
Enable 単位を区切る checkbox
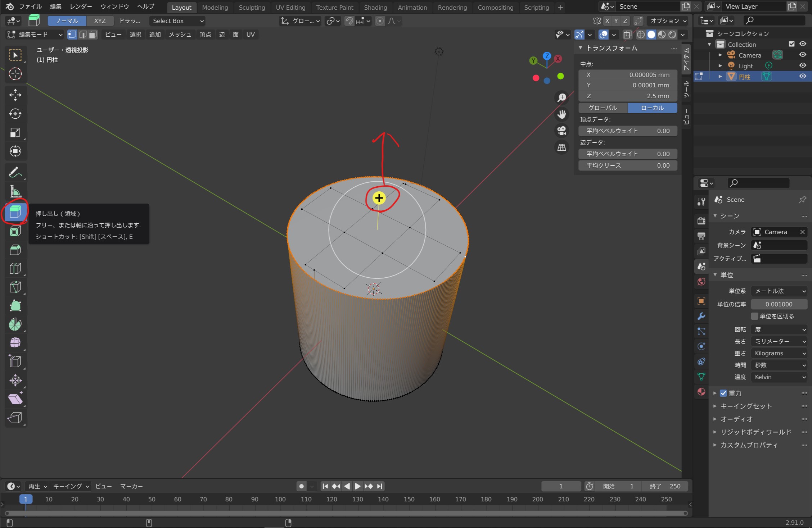point(755,316)
